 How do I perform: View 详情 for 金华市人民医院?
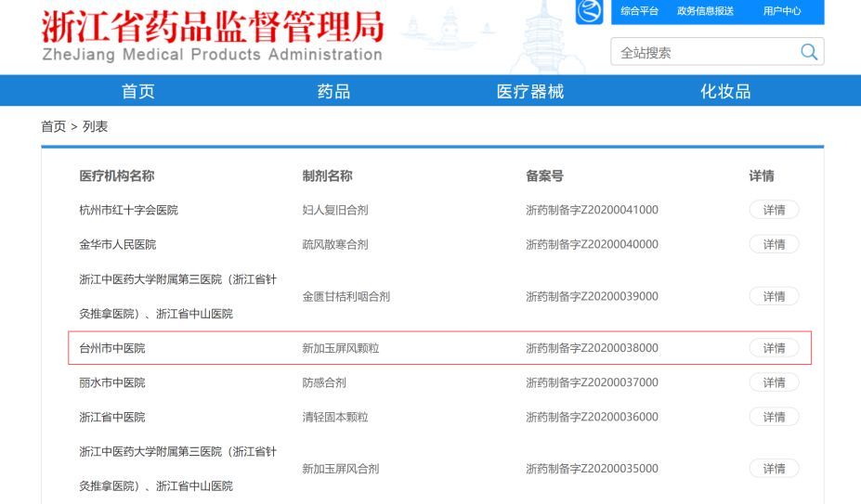774,244
